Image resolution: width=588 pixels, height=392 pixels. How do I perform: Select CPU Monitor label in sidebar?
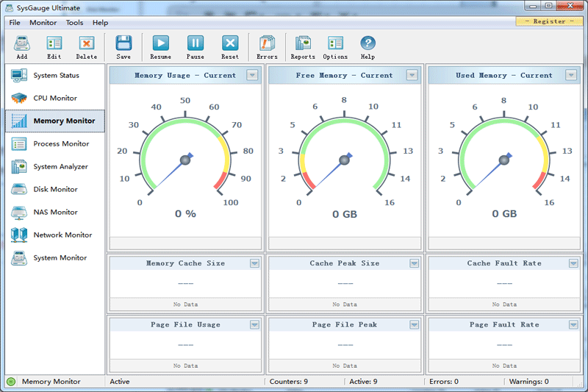coord(55,98)
